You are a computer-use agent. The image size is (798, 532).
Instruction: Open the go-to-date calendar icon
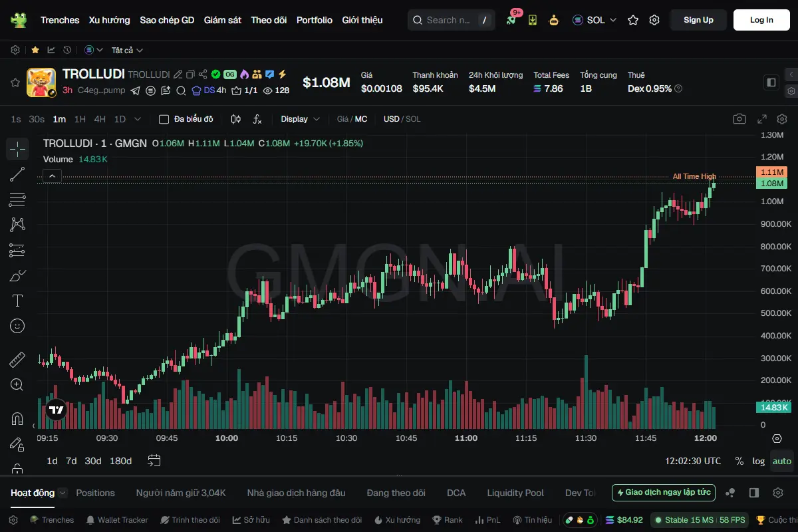point(154,460)
